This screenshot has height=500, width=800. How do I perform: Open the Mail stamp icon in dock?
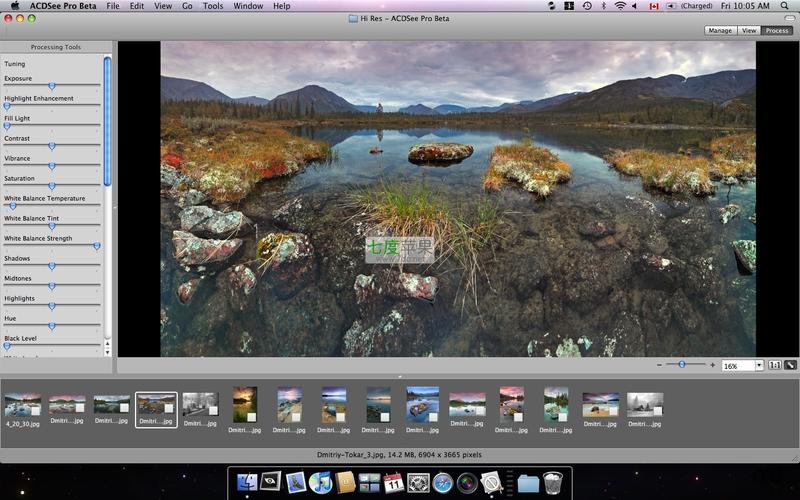click(x=296, y=482)
